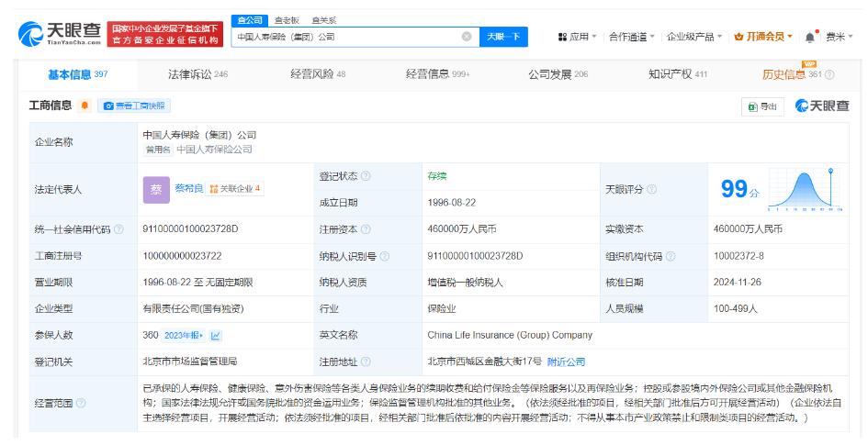Click staff size 100-499人

(735, 308)
